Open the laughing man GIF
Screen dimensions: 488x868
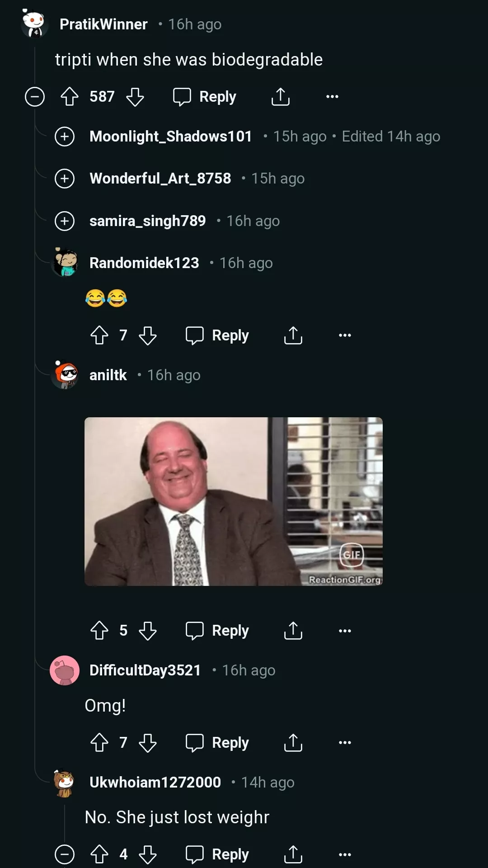[233, 501]
